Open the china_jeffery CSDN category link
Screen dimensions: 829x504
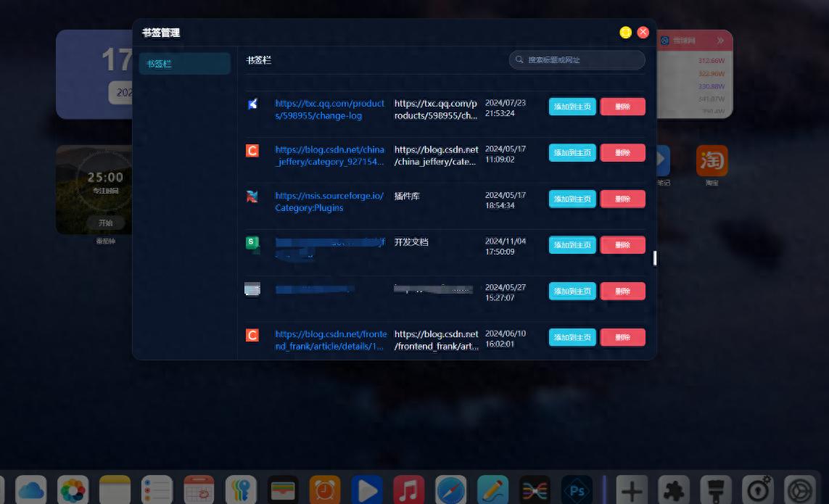[329, 155]
